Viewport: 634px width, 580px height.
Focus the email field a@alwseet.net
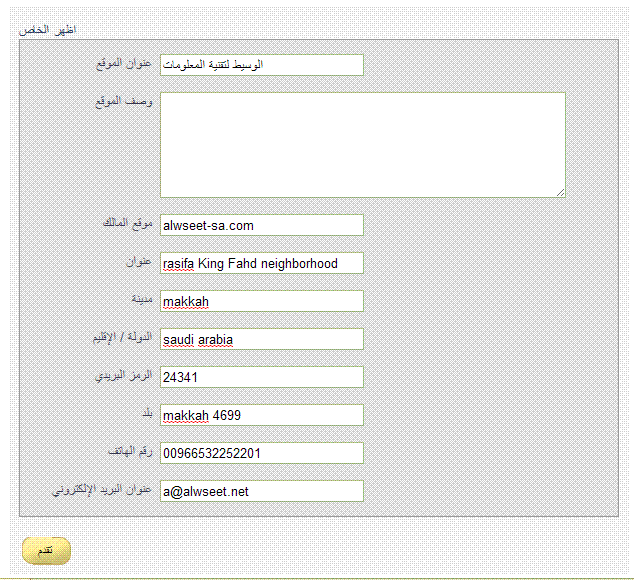[x=261, y=491]
